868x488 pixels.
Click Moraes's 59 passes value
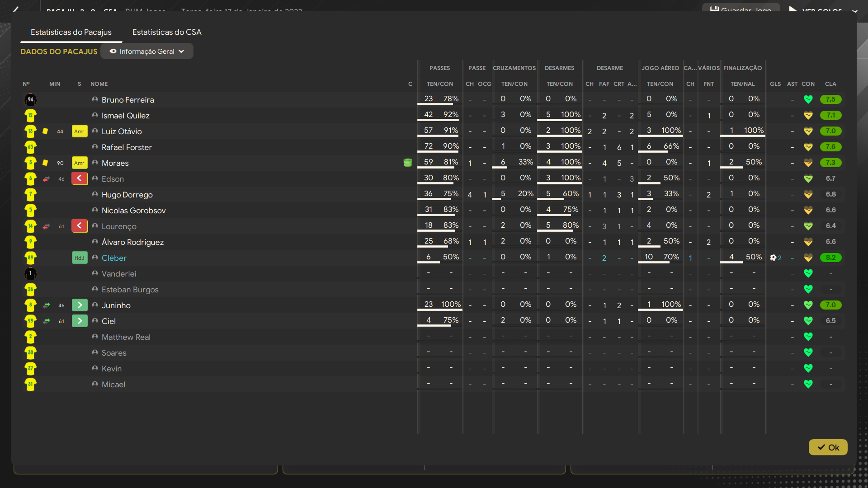(x=429, y=162)
